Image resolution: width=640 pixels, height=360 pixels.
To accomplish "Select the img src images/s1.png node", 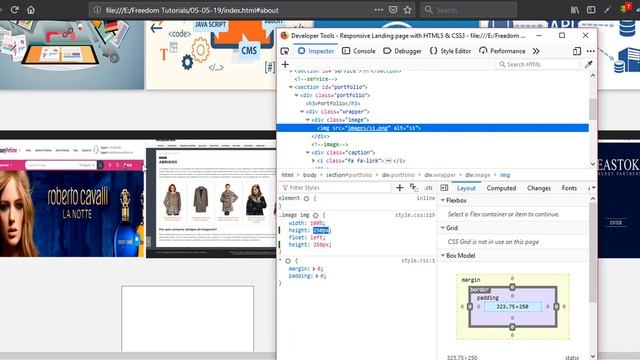I will click(432, 128).
